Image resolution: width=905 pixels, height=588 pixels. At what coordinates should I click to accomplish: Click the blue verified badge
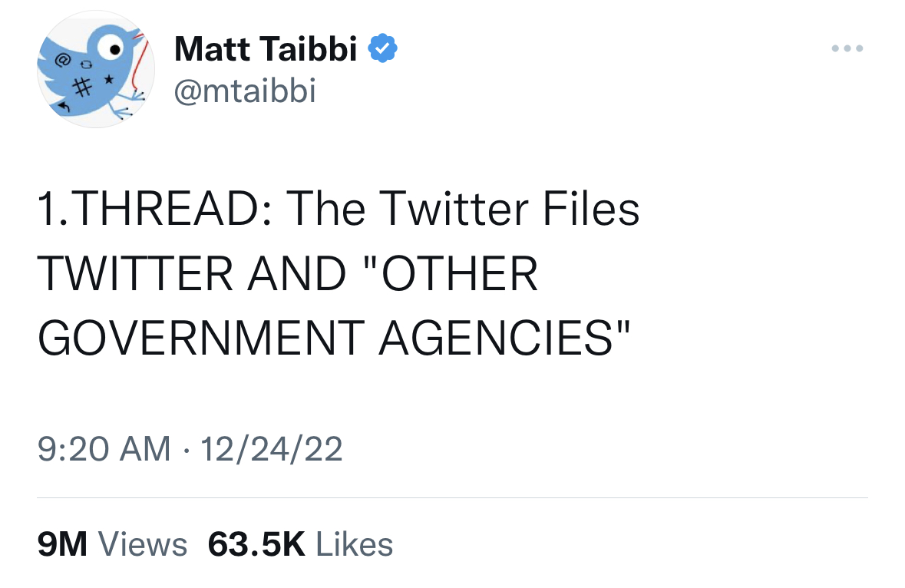click(x=383, y=49)
